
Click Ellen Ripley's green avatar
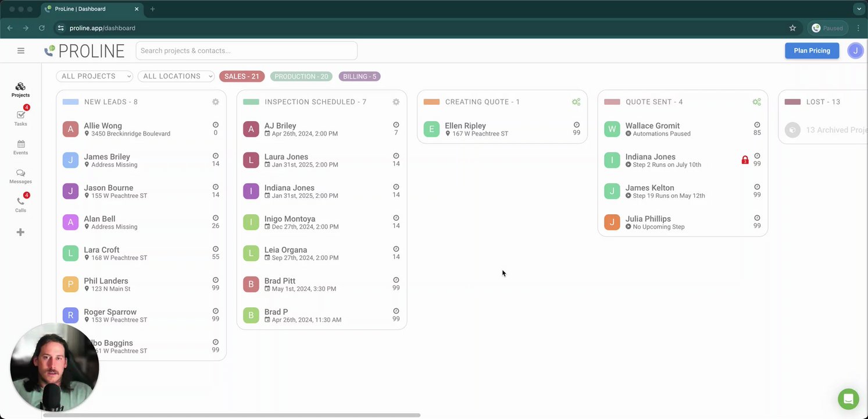point(431,129)
